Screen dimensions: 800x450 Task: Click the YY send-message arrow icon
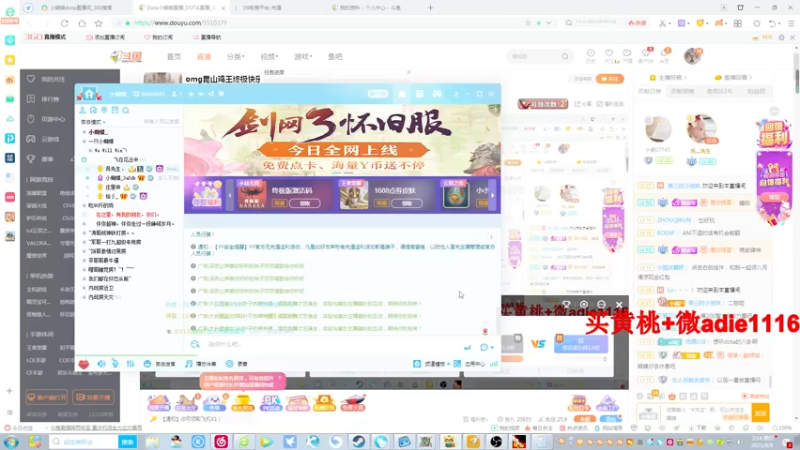(x=467, y=347)
